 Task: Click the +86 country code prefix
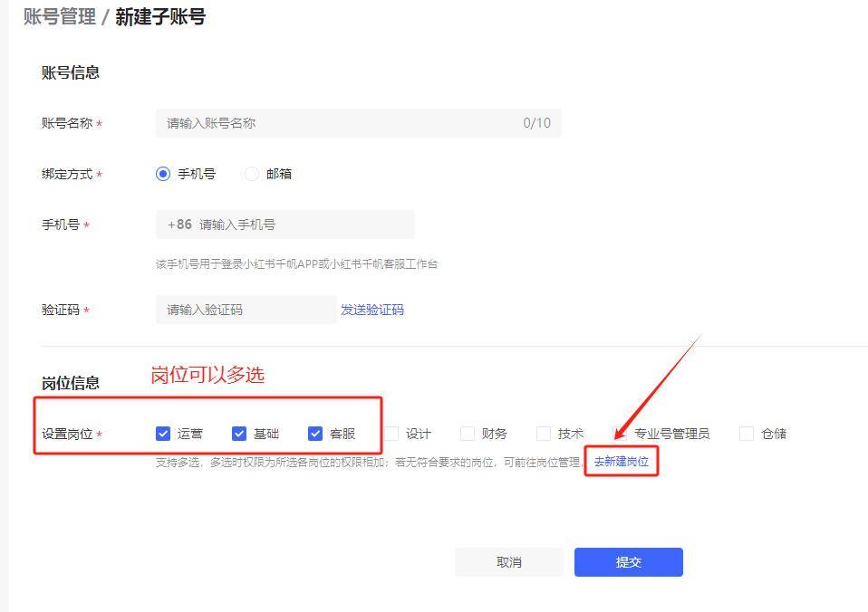[x=179, y=225]
